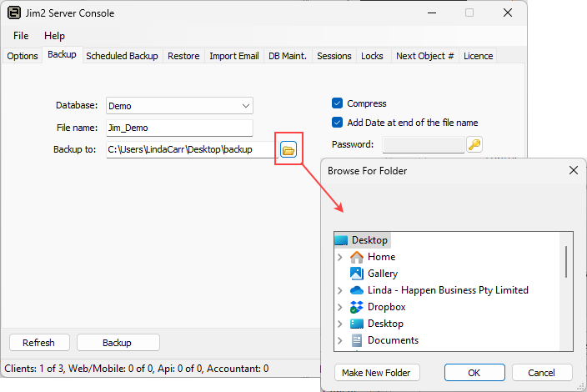
Task: Open the File menu
Action: pos(21,36)
